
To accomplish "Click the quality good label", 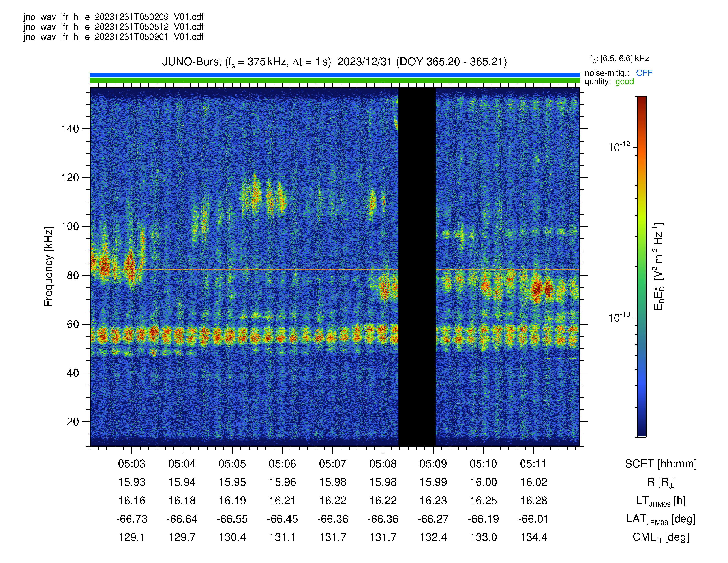I will 609,82.
